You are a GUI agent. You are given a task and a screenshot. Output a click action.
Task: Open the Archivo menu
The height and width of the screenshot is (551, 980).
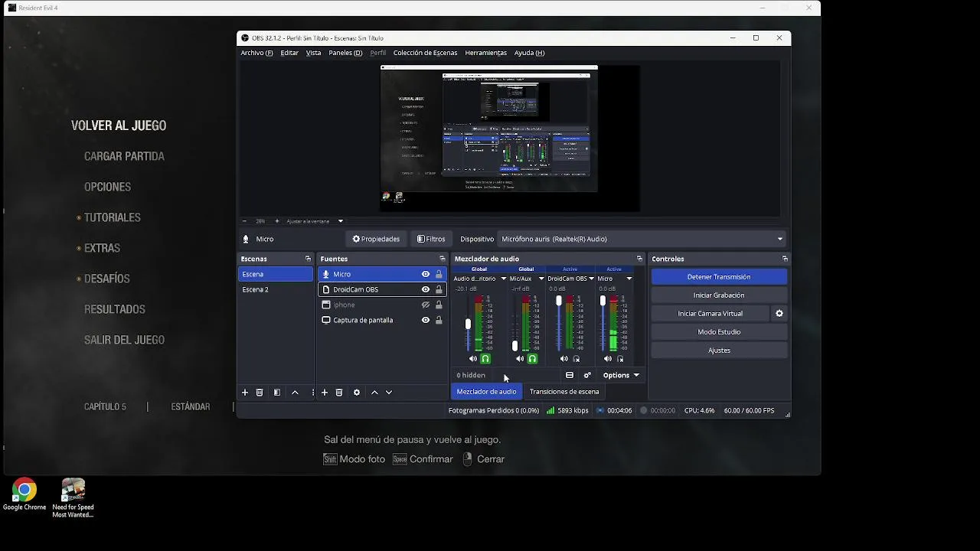coord(256,53)
